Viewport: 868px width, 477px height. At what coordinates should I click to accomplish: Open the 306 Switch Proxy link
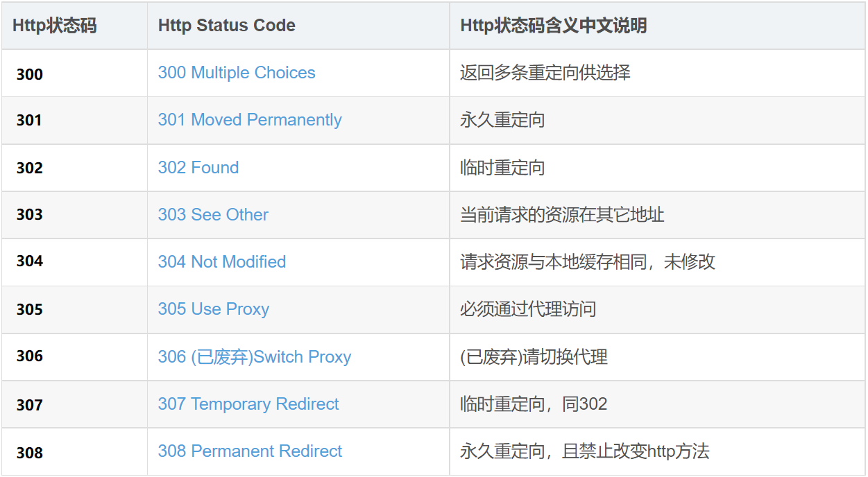click(x=255, y=357)
